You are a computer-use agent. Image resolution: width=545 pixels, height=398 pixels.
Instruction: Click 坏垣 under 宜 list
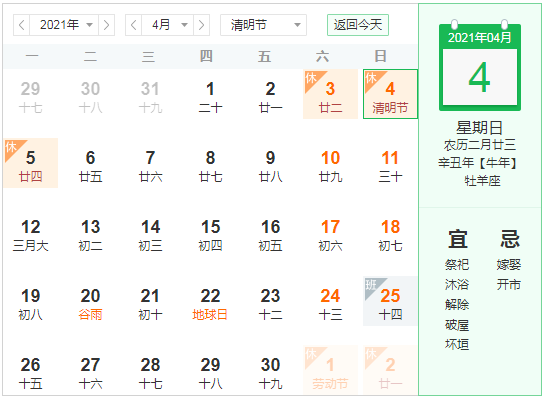(x=457, y=344)
